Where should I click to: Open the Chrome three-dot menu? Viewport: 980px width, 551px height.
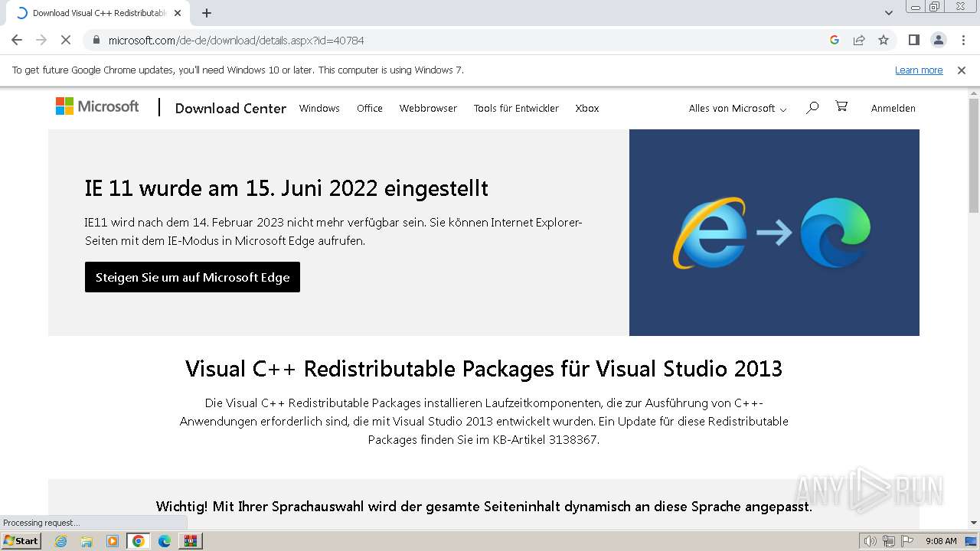pos(963,40)
